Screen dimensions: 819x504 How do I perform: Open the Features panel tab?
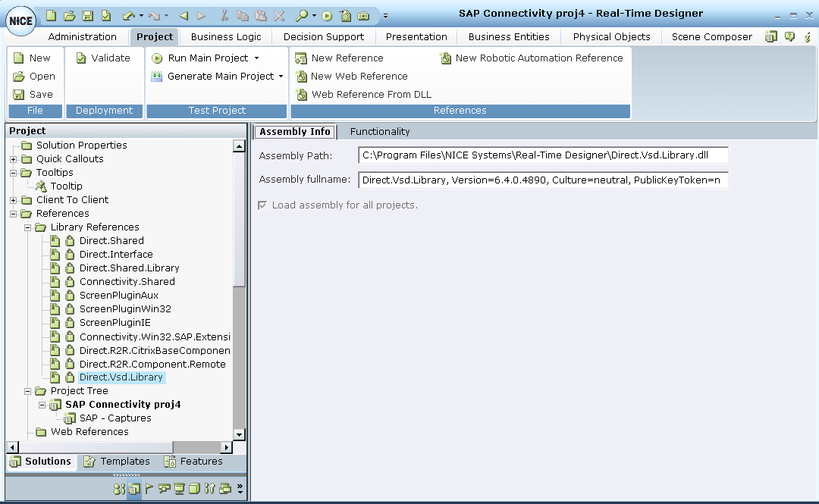[x=193, y=461]
